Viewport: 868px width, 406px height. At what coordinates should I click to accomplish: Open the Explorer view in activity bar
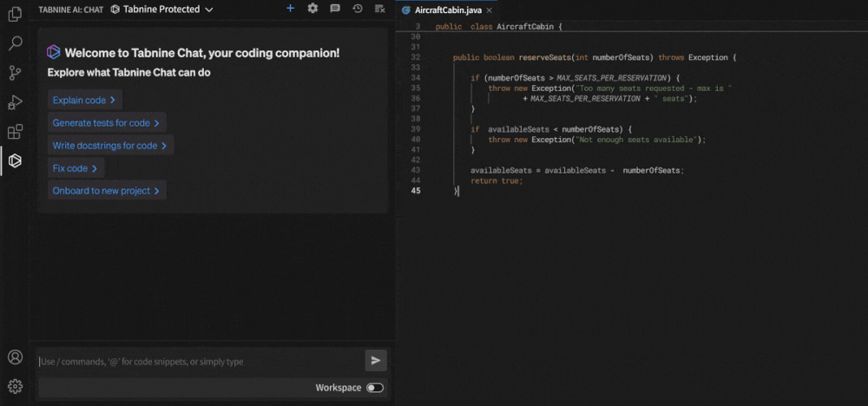coord(15,14)
